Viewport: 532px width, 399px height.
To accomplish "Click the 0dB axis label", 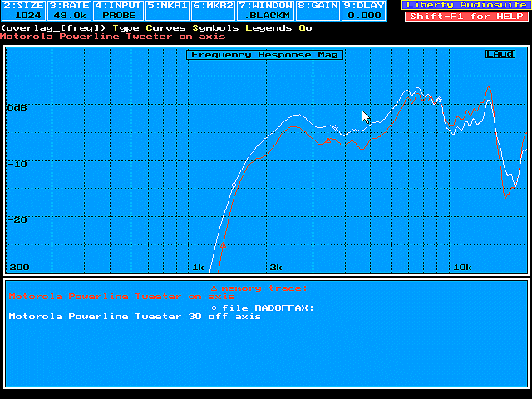I will pyautogui.click(x=17, y=107).
